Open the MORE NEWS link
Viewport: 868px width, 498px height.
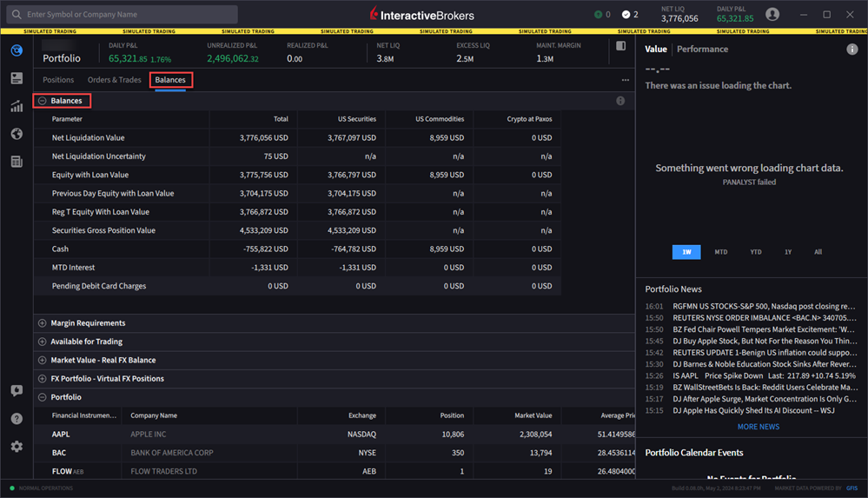(x=759, y=427)
